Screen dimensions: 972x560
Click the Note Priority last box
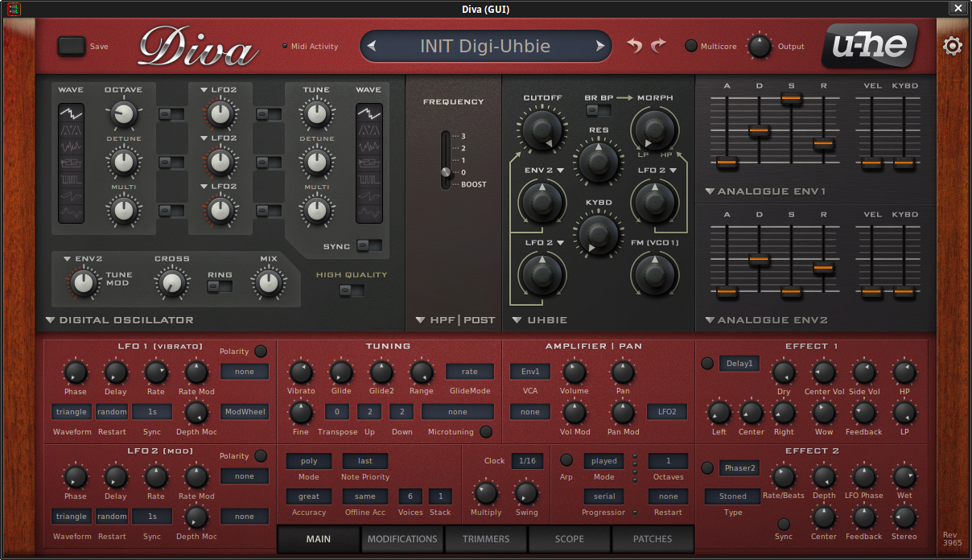pyautogui.click(x=365, y=461)
